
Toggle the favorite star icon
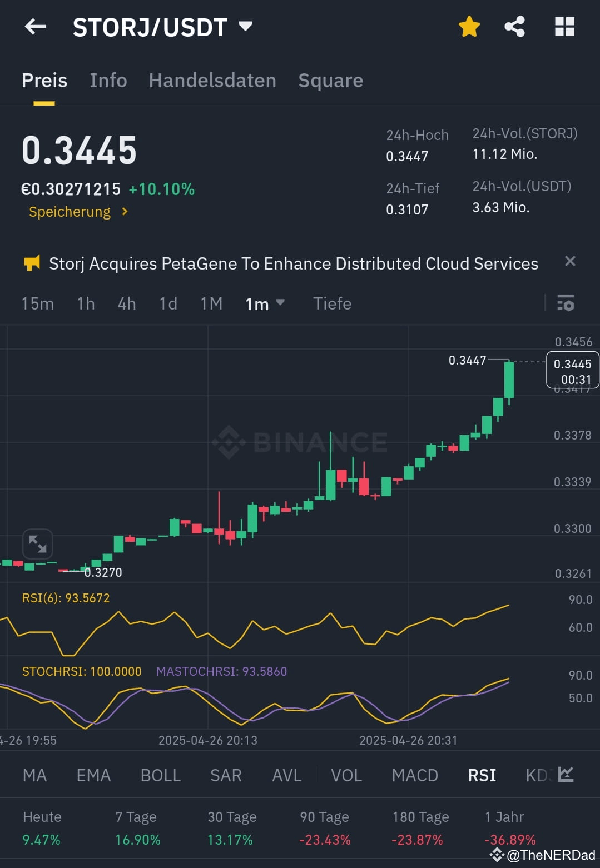pyautogui.click(x=469, y=27)
